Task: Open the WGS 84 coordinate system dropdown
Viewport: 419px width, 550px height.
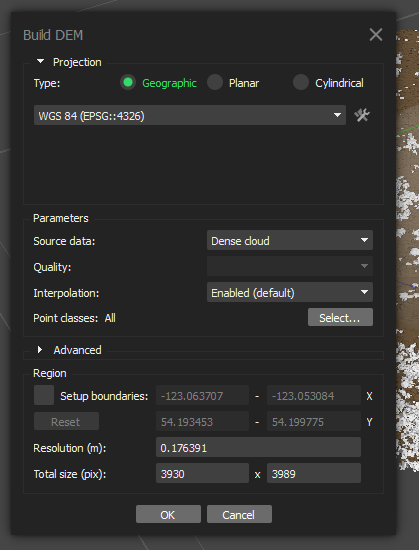Action: pyautogui.click(x=190, y=115)
